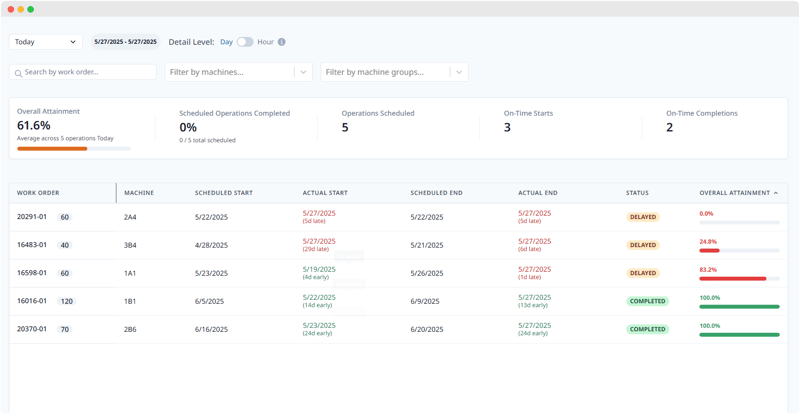Click the COMPLETED status badge for 20370-01
The height and width of the screenshot is (414, 800).
click(647, 329)
